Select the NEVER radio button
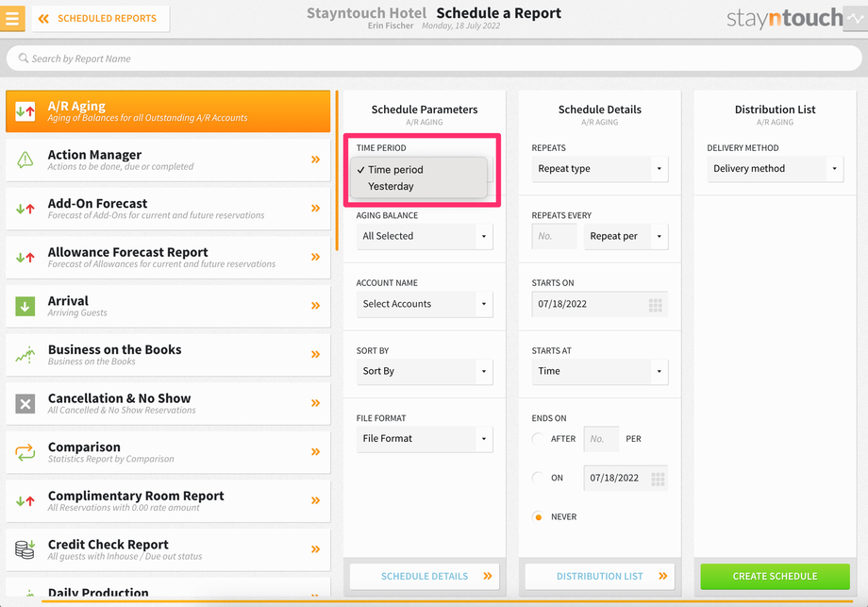 click(538, 517)
